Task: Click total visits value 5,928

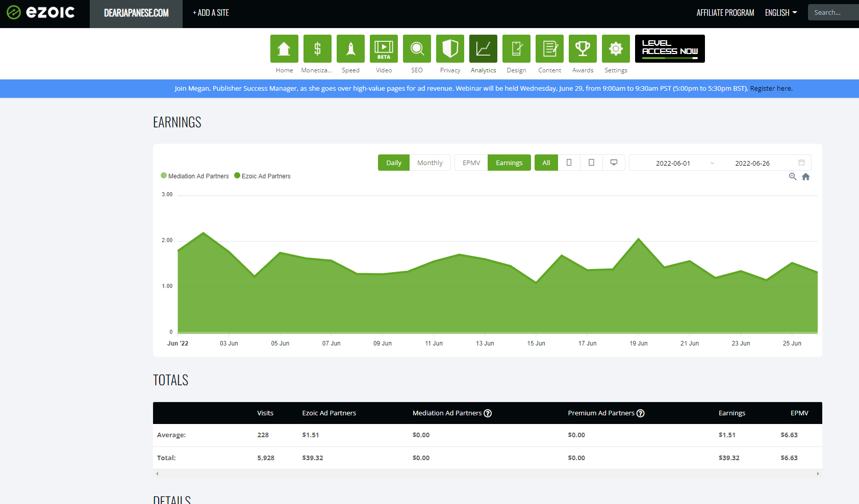Action: tap(266, 458)
